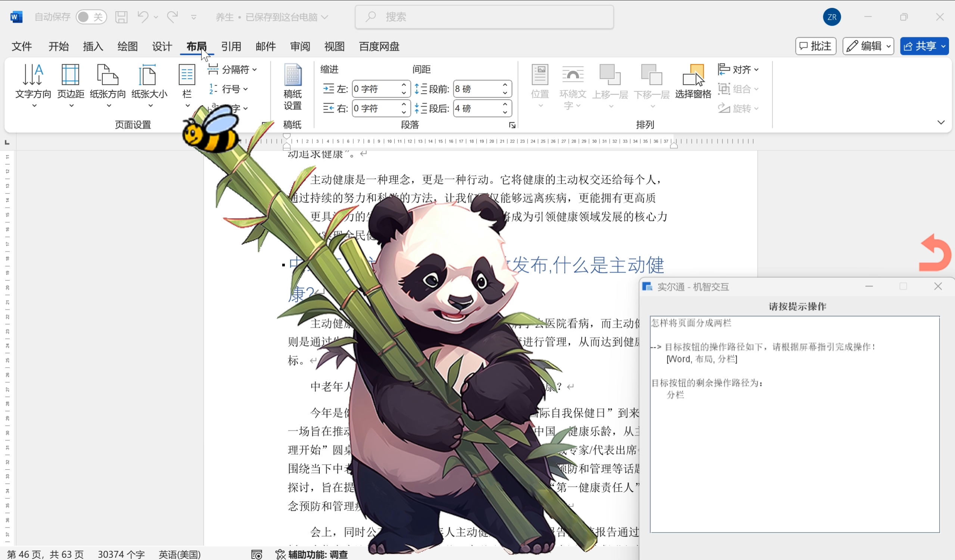
Task: Open the 文件 menu
Action: pos(22,46)
